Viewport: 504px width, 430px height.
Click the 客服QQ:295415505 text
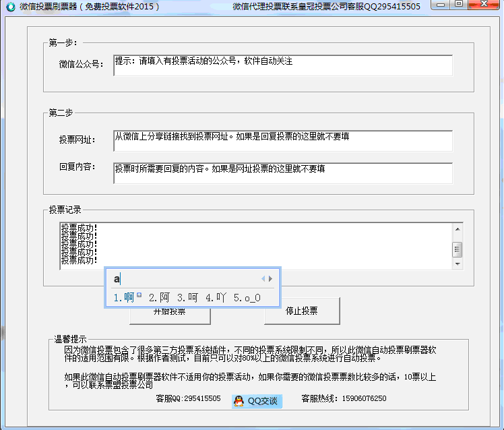point(189,398)
